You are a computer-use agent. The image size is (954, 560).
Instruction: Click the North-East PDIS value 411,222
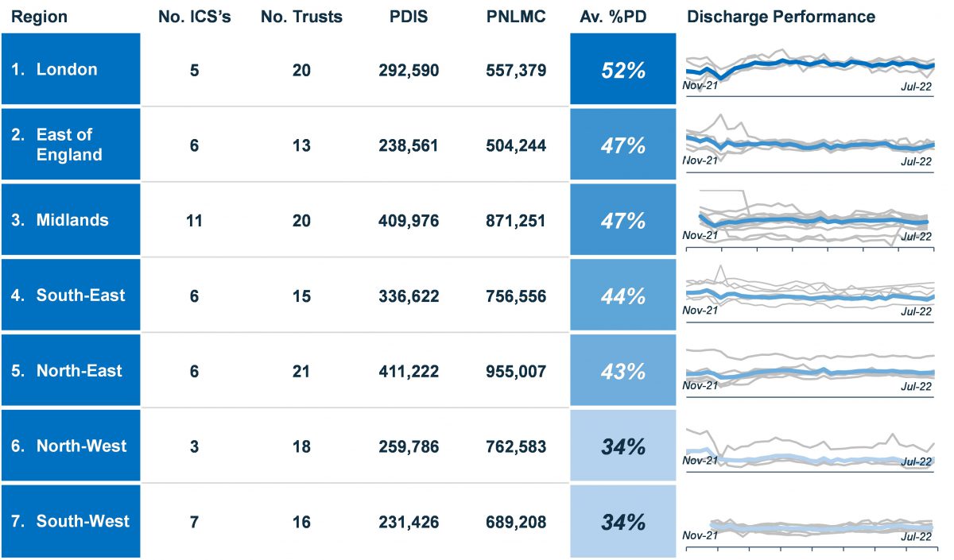click(409, 371)
